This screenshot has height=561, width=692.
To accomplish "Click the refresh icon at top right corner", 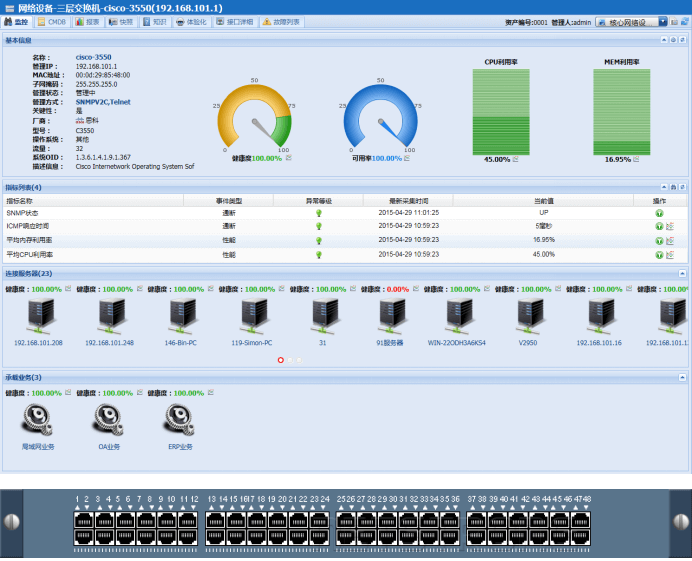I will 685,22.
